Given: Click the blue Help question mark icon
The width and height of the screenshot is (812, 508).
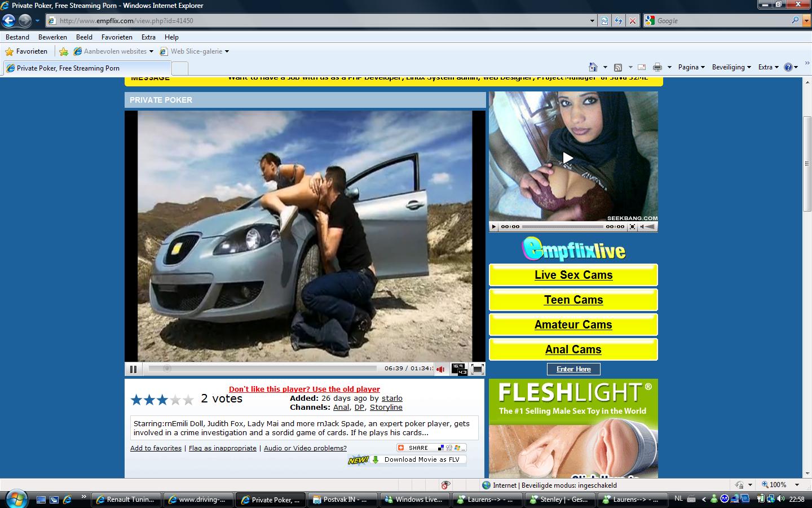Looking at the screenshot, I should 788,67.
